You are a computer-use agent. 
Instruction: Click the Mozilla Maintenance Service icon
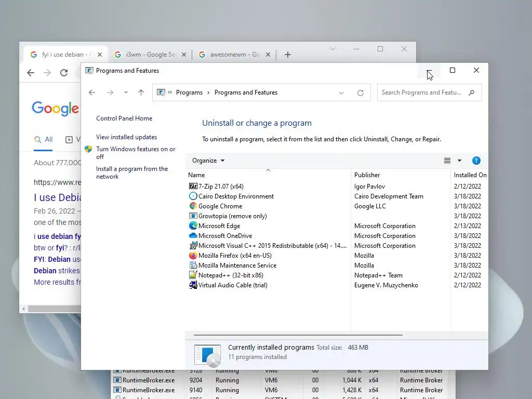point(193,265)
